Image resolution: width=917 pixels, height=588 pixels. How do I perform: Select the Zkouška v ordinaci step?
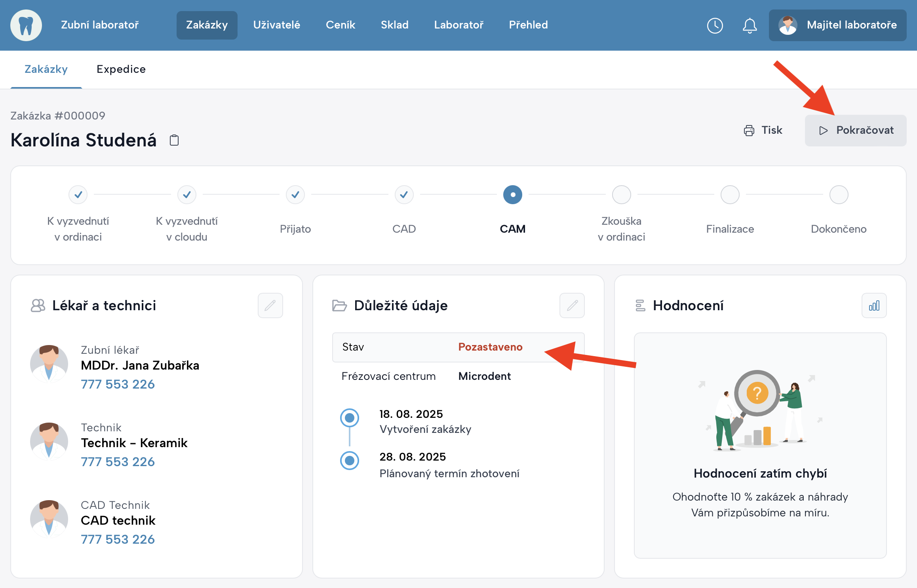coord(621,195)
